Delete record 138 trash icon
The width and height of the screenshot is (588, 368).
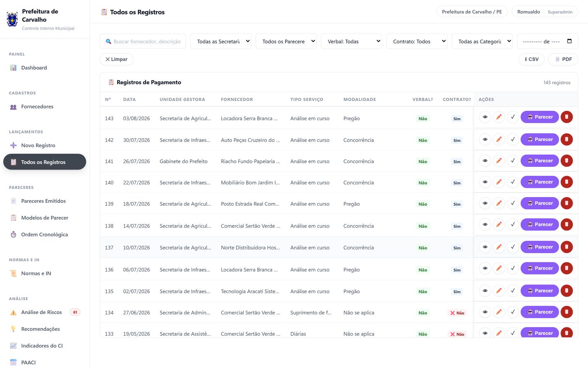(x=567, y=224)
